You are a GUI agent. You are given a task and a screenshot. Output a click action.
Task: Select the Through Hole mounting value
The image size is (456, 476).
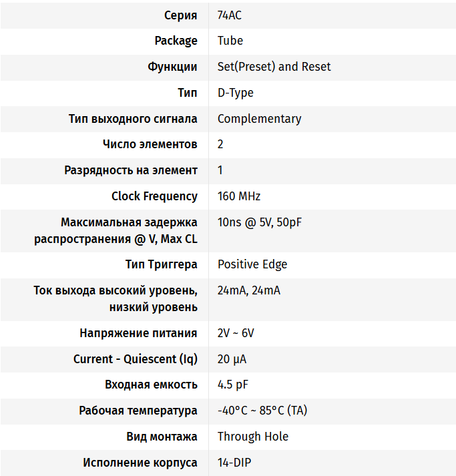coord(253,437)
